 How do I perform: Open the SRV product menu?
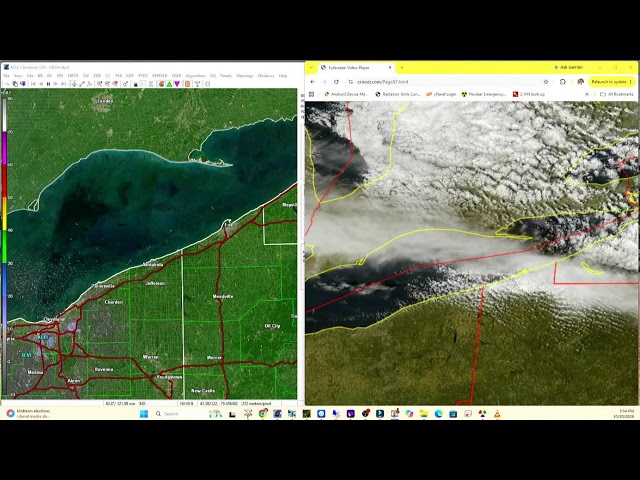click(60, 76)
